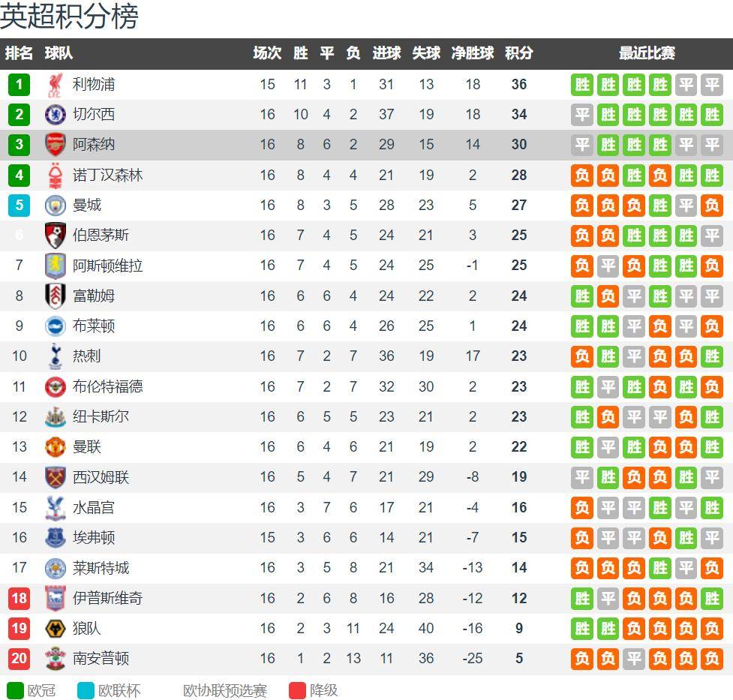
Task: Click the Southampton crest icon
Action: (56, 659)
